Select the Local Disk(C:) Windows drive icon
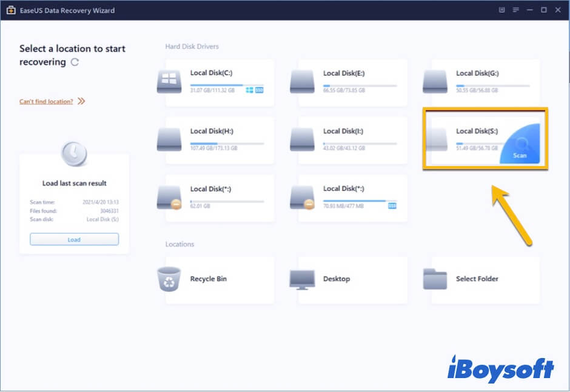570x392 pixels. [x=169, y=81]
